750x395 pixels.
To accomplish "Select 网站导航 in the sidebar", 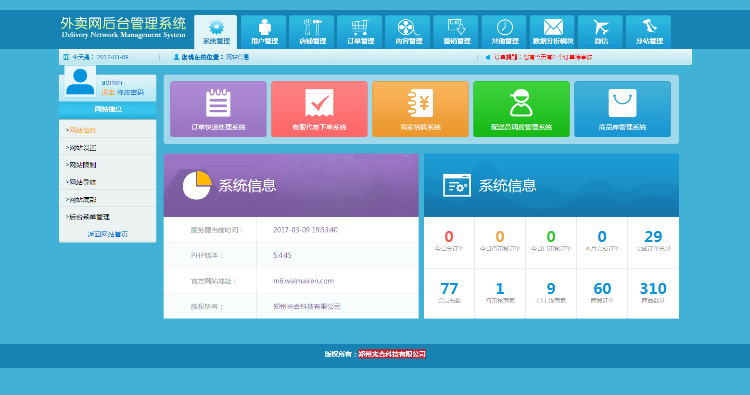I will 82,182.
